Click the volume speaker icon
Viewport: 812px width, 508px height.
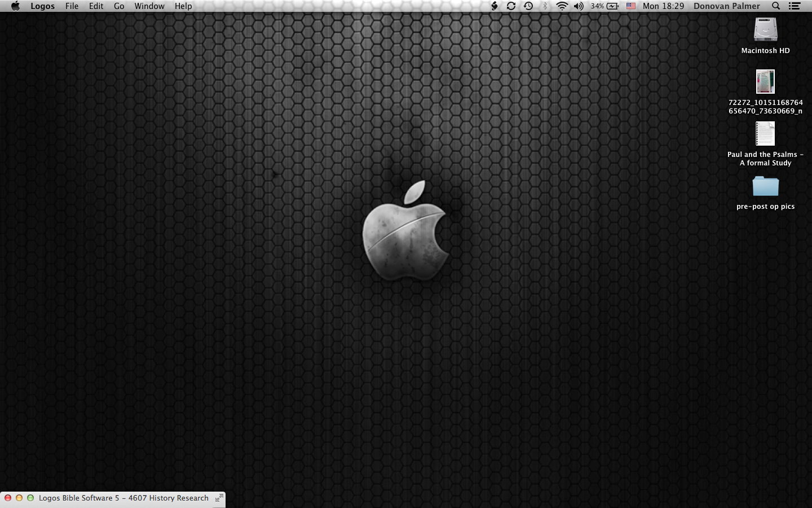click(579, 6)
